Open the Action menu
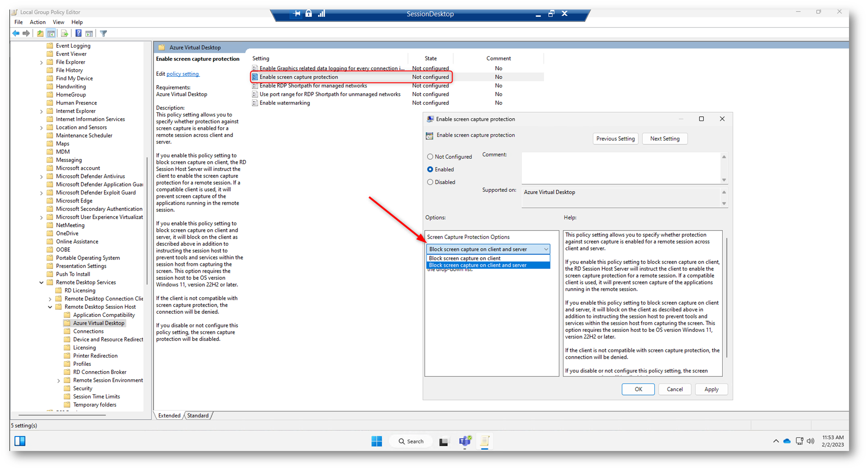This screenshot has width=868, height=470. point(38,22)
